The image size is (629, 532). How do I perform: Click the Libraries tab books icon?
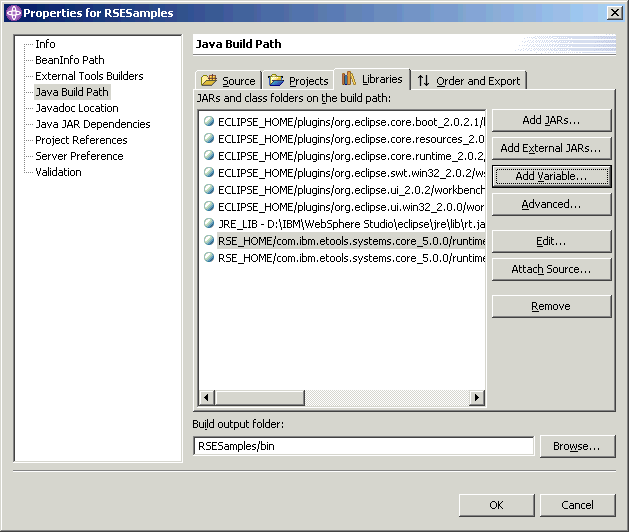348,79
